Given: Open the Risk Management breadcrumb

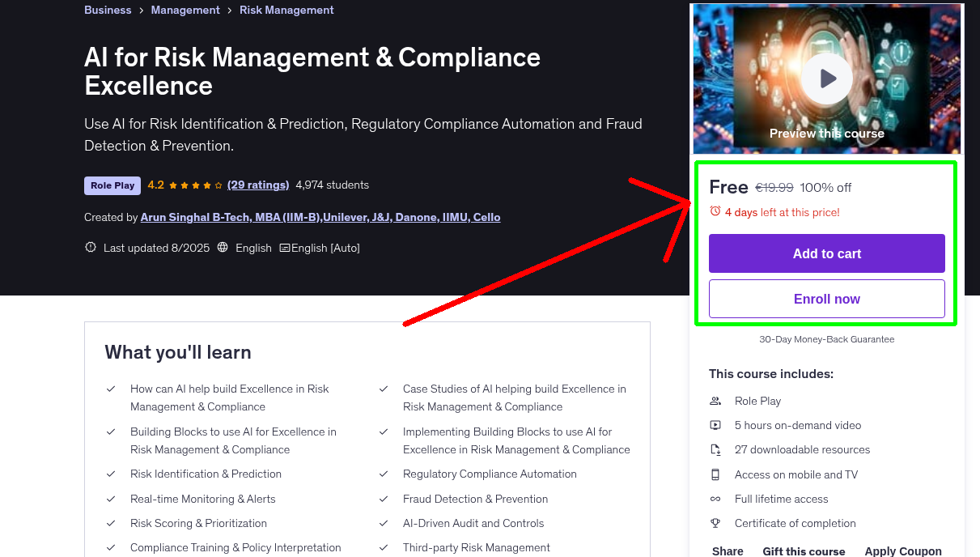Looking at the screenshot, I should (286, 10).
